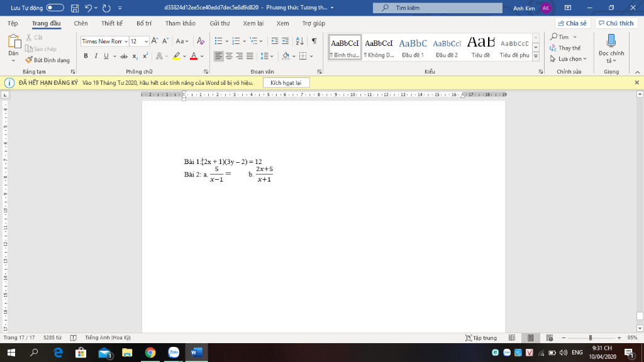This screenshot has height=362, width=644.
Task: Align text right
Action: 240,56
